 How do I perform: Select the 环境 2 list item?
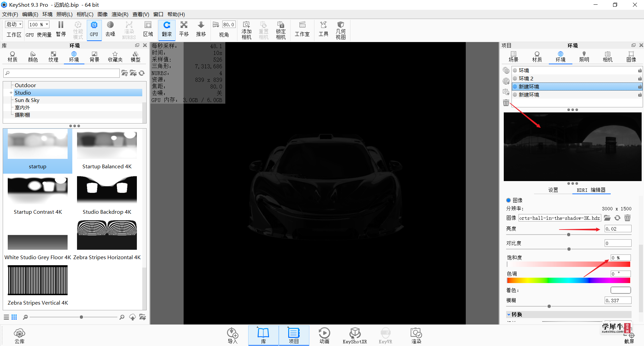(577, 79)
